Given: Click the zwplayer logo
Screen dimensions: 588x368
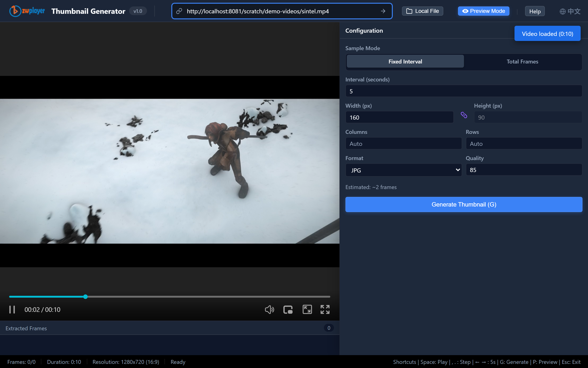Looking at the screenshot, I should 27,11.
